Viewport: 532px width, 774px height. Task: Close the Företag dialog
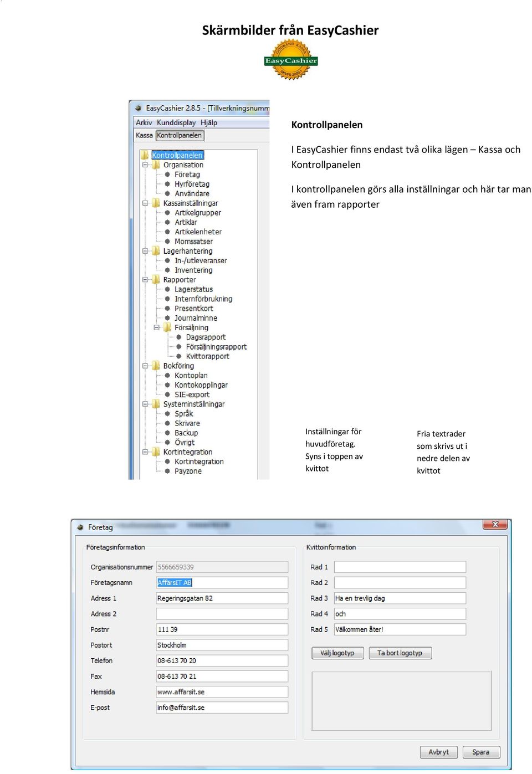click(x=495, y=525)
